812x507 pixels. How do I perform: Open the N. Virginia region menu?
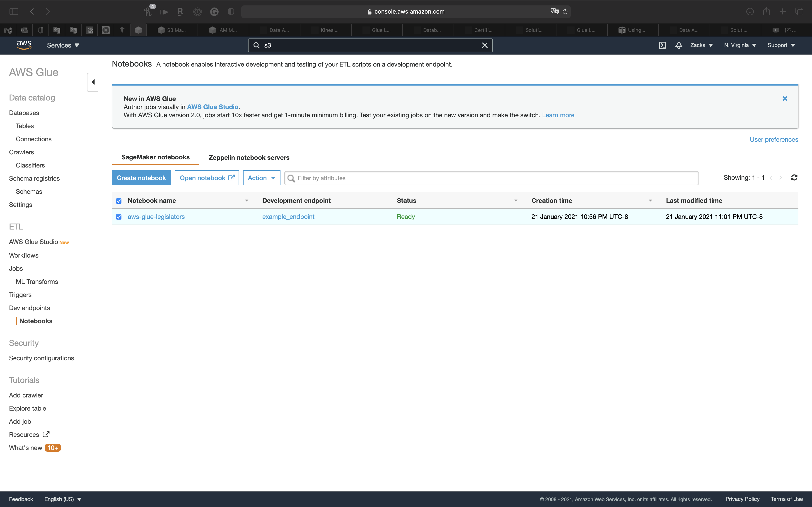(740, 45)
